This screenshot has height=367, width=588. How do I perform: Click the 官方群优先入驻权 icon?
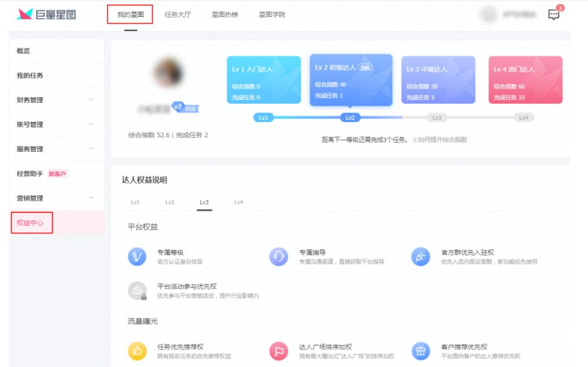(421, 256)
